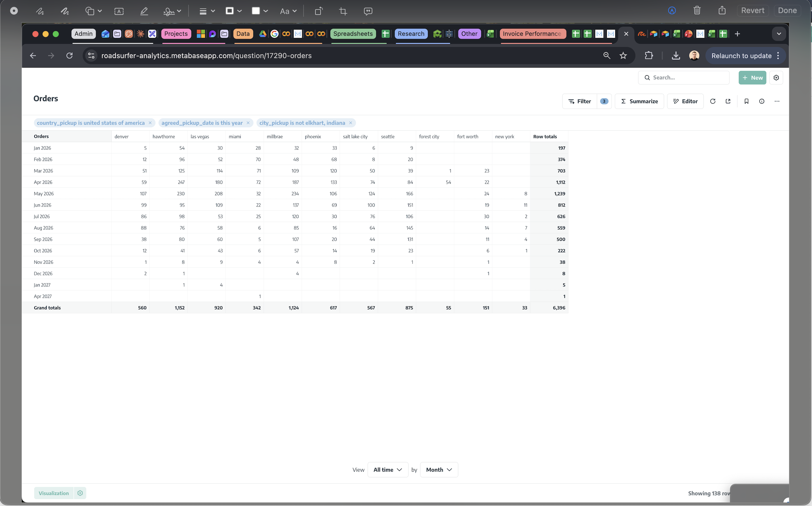Click the Done button
This screenshot has width=812, height=506.
(x=787, y=10)
